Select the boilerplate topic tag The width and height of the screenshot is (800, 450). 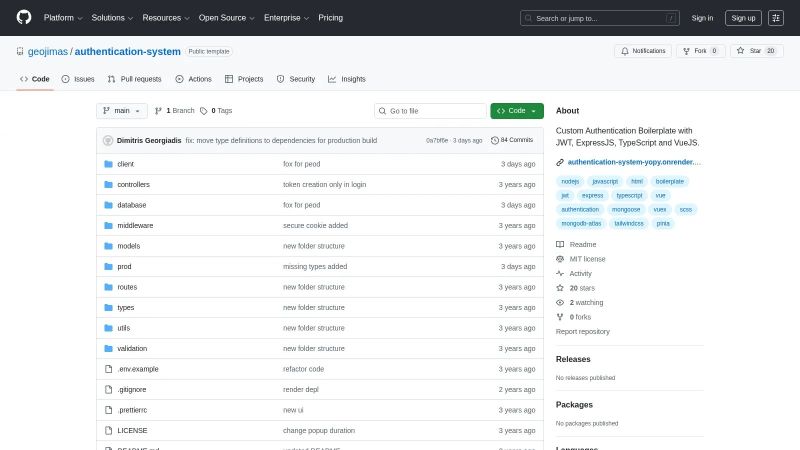669,181
